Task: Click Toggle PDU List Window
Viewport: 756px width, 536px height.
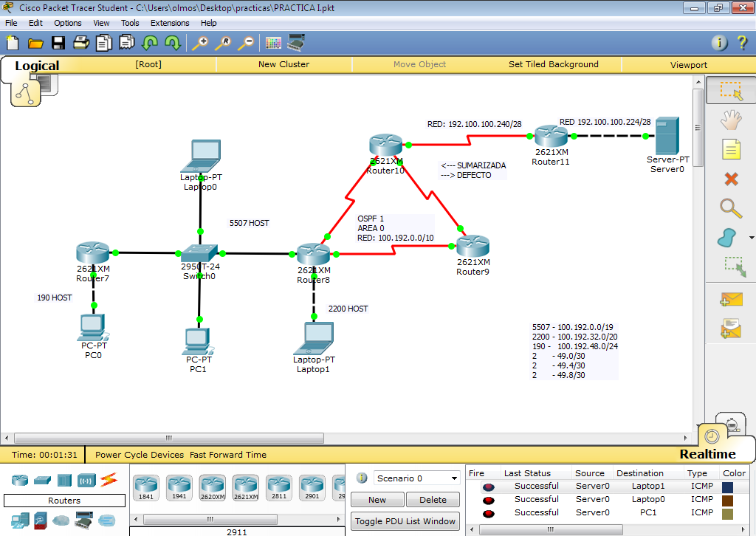Action: point(405,520)
